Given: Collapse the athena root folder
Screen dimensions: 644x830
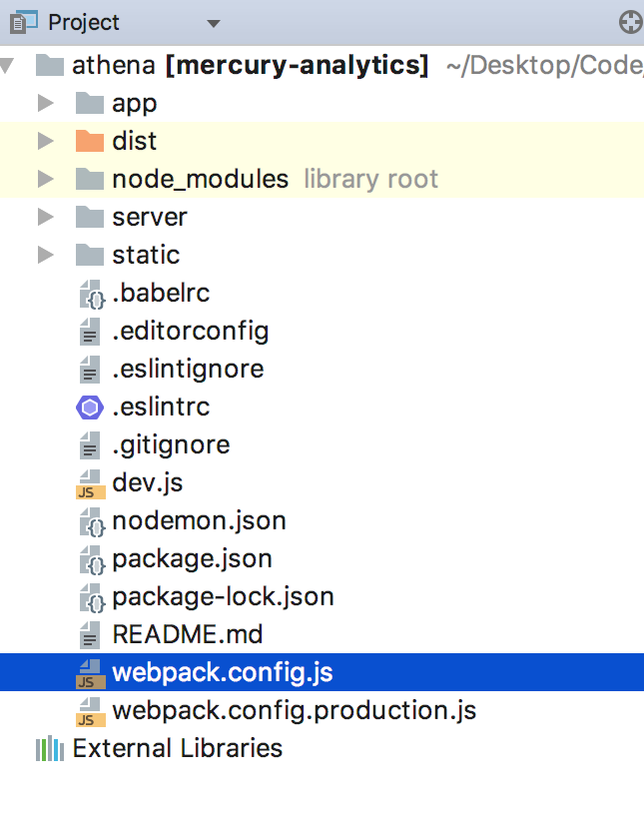Looking at the screenshot, I should (7, 66).
